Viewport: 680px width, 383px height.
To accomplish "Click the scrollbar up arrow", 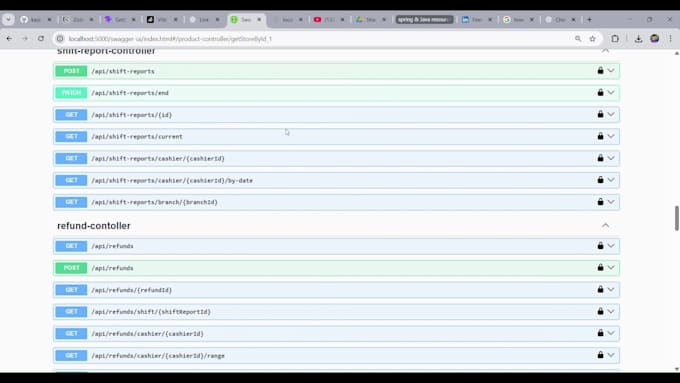I will coord(677,53).
